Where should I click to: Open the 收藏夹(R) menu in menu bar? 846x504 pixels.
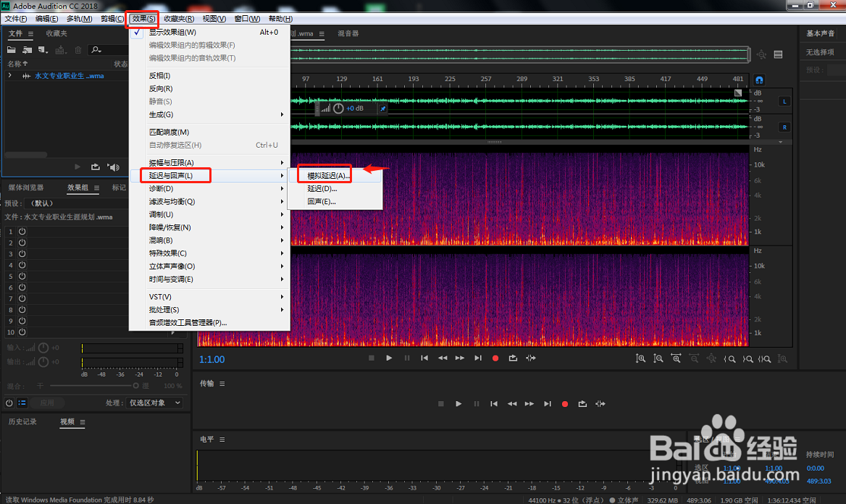pos(179,18)
